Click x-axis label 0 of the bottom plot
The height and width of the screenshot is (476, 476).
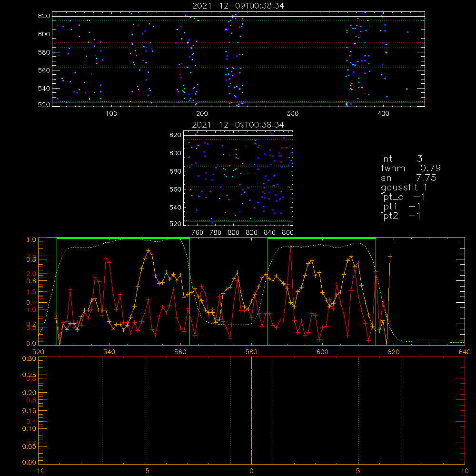pos(251,471)
